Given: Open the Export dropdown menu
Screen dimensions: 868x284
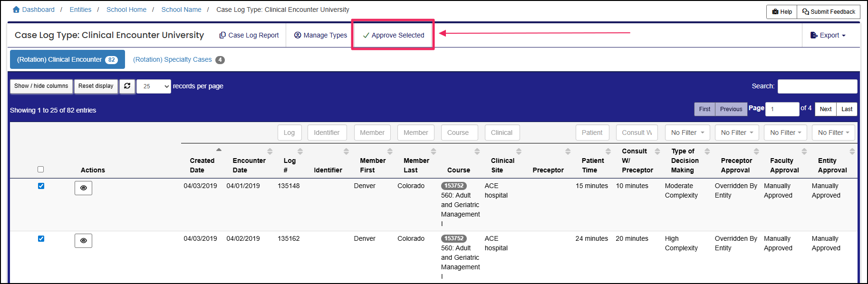Looking at the screenshot, I should click(828, 35).
